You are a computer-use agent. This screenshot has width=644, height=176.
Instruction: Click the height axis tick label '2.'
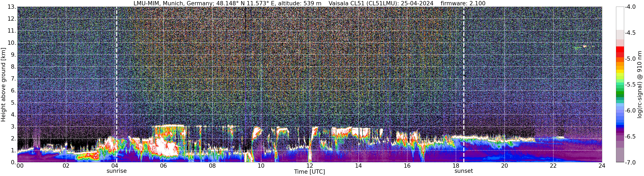tap(13, 138)
